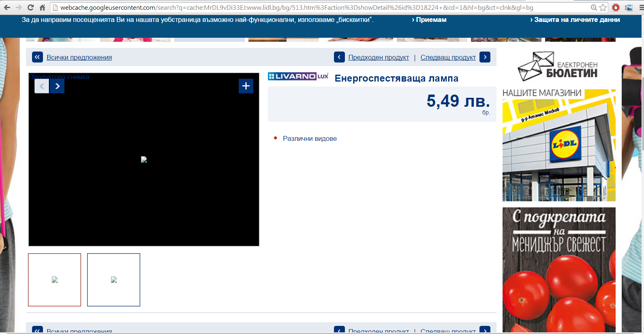The height and width of the screenshot is (334, 644).
Task: Select the second product thumbnail with blue border
Action: [114, 280]
